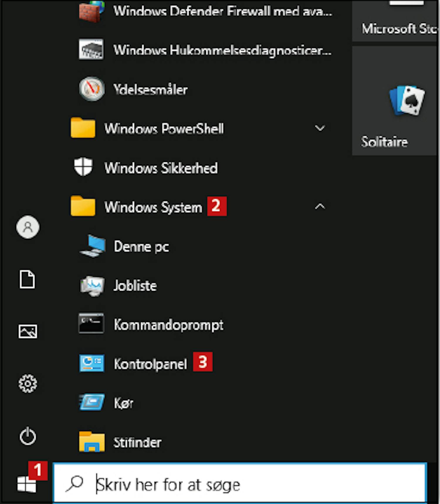The image size is (440, 504).
Task: Select 'Windows Defender Firewall med ava...' text
Action: (x=223, y=11)
